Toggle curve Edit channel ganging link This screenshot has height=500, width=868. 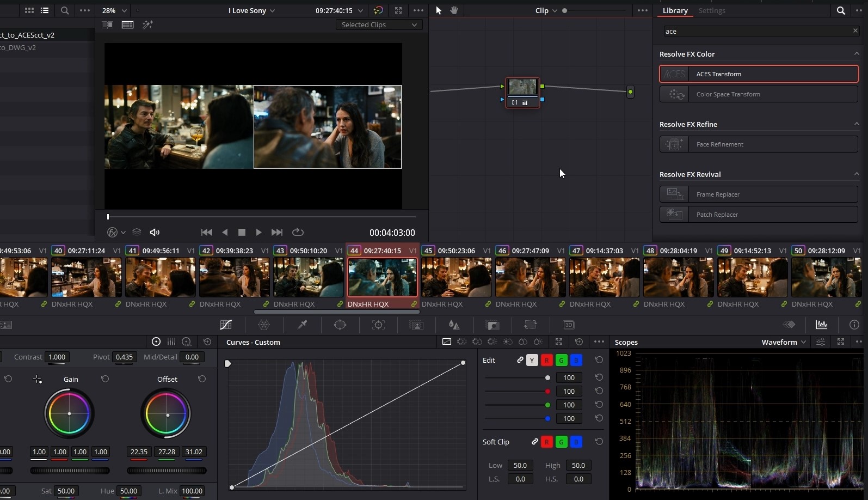click(x=520, y=360)
